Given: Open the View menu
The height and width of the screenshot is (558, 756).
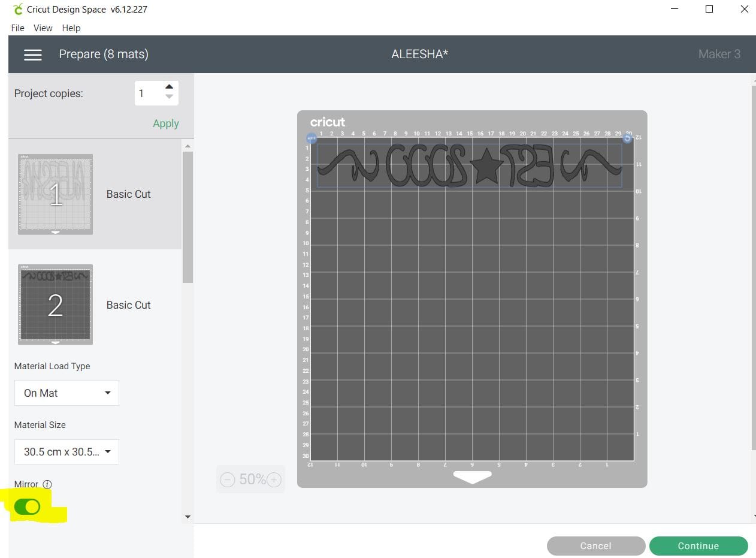Looking at the screenshot, I should pos(43,28).
